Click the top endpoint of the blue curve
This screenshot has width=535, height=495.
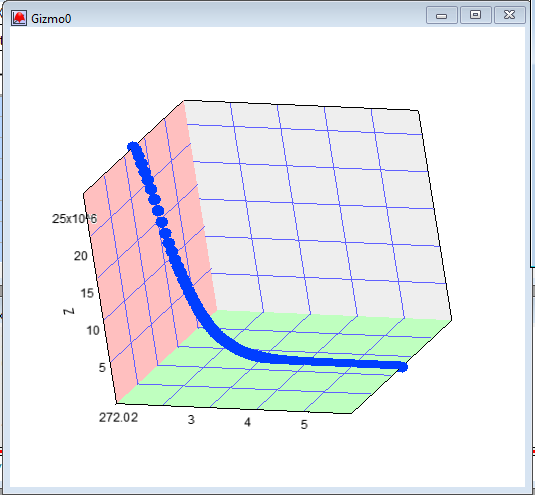click(x=133, y=147)
